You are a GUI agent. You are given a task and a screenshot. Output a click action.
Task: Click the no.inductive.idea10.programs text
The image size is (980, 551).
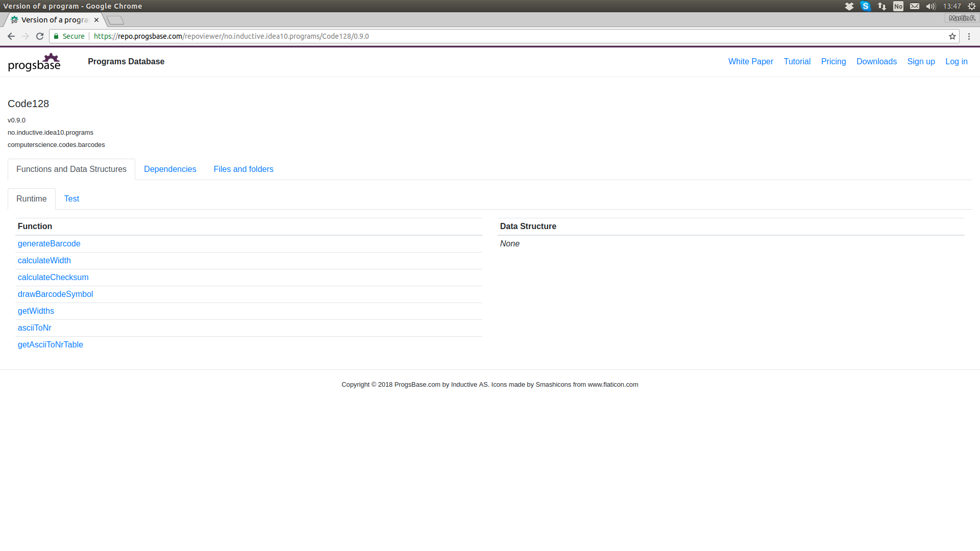[51, 133]
